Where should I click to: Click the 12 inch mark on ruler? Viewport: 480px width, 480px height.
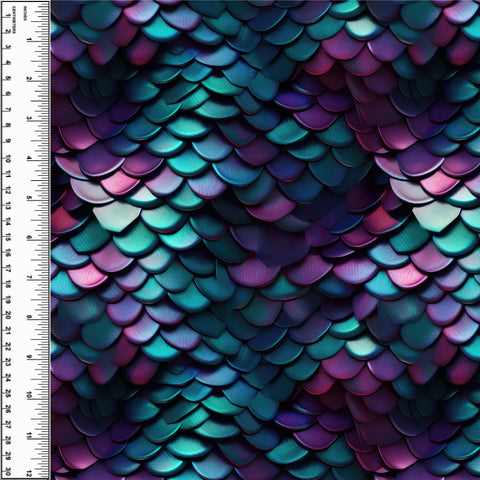tap(29, 473)
